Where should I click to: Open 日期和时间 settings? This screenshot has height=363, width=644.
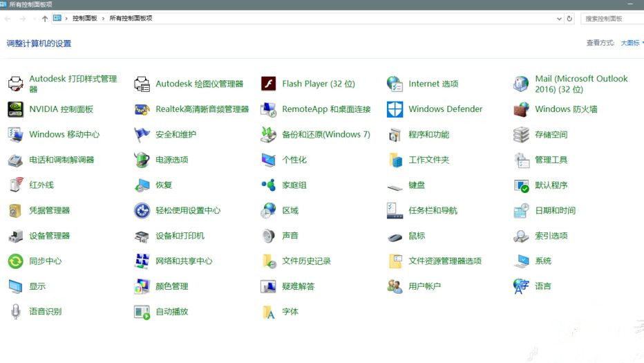[555, 210]
